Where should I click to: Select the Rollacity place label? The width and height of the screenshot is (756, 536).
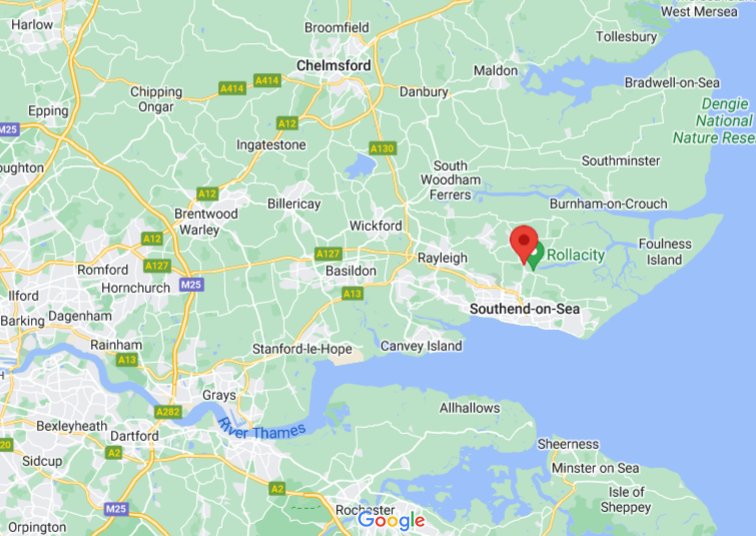pyautogui.click(x=576, y=255)
